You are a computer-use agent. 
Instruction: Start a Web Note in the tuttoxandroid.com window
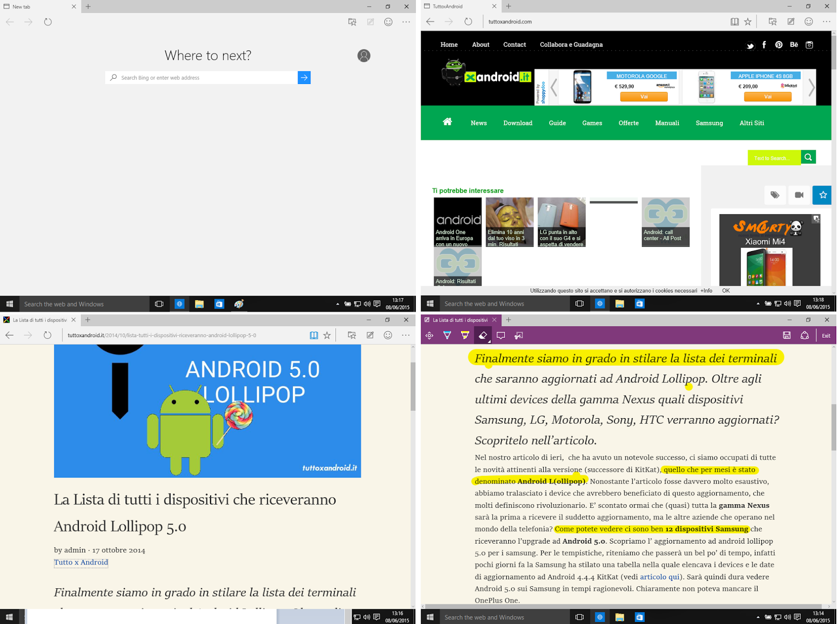(791, 22)
